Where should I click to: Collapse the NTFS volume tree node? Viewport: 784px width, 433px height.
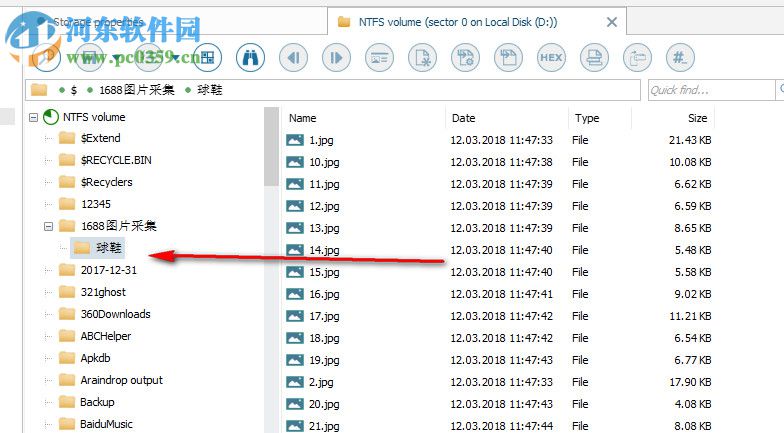tap(34, 118)
